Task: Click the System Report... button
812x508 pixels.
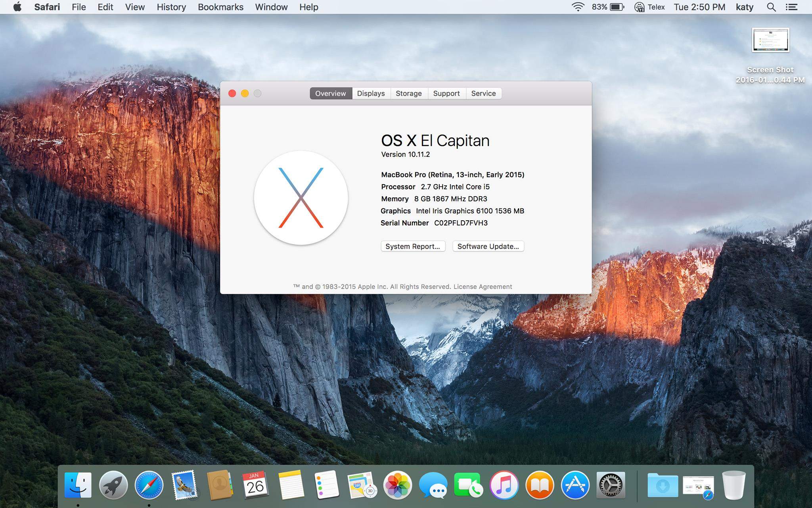Action: (x=413, y=246)
